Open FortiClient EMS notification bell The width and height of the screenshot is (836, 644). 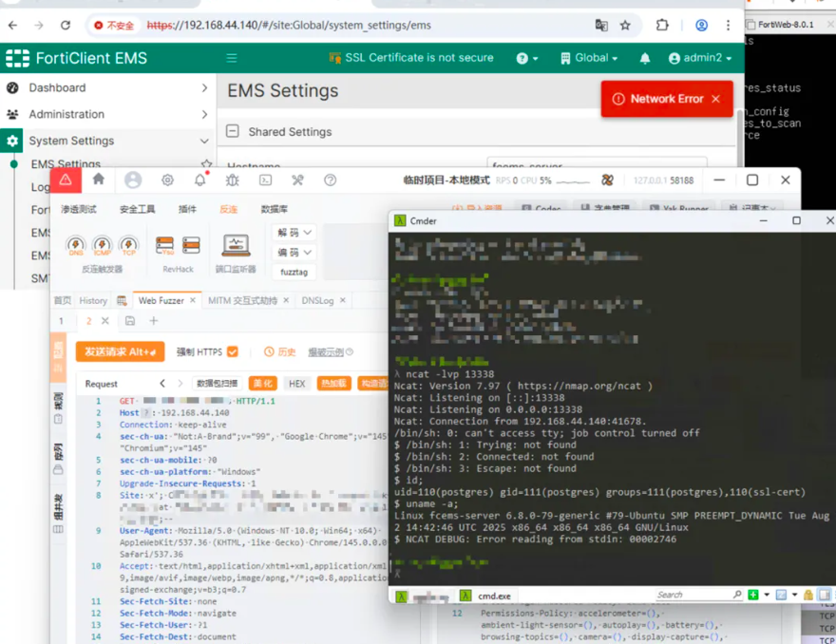pos(645,58)
